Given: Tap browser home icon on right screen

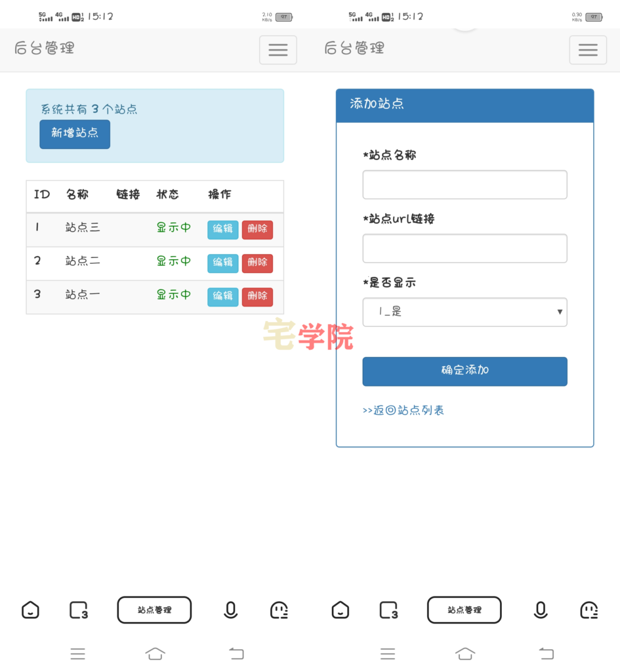Looking at the screenshot, I should (341, 610).
